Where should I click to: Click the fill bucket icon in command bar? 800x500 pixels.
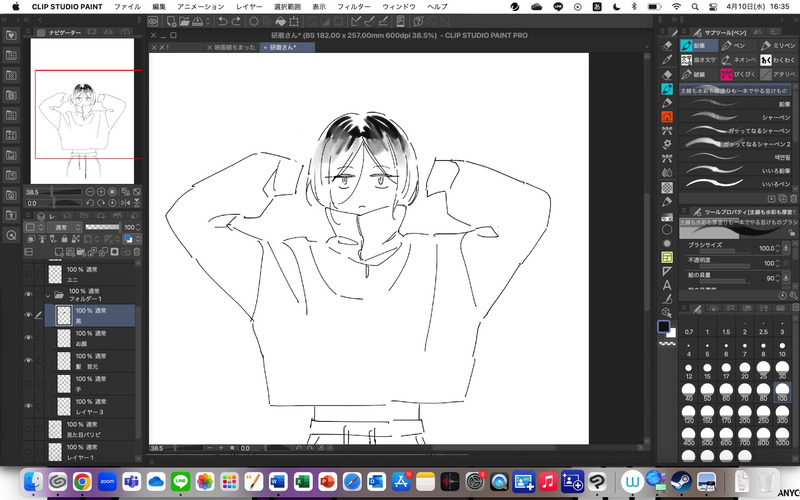coord(280,21)
